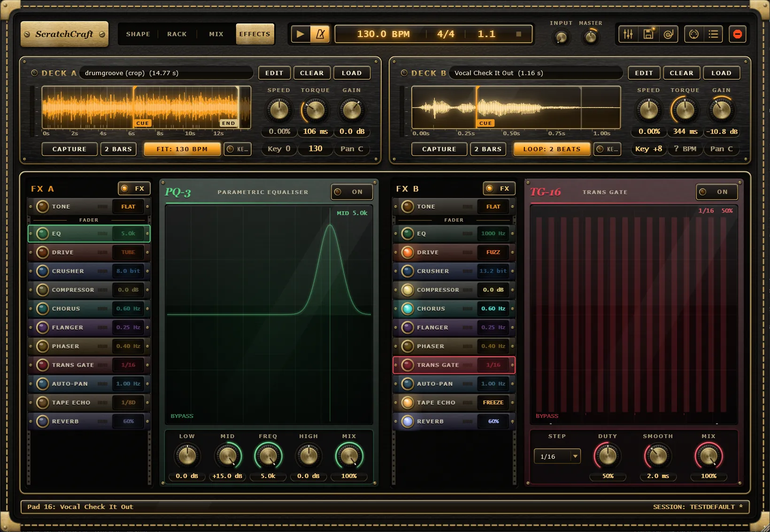Click Deck B waveform CUE marker
770x532 pixels.
[485, 123]
